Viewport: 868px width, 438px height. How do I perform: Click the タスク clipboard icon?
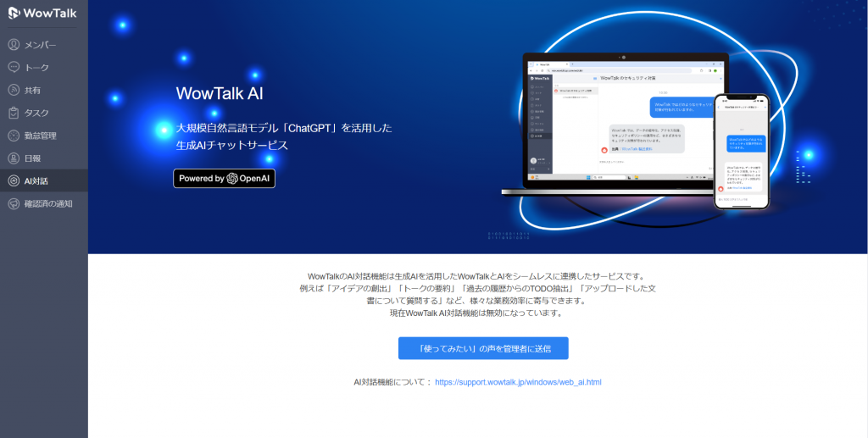pos(14,113)
